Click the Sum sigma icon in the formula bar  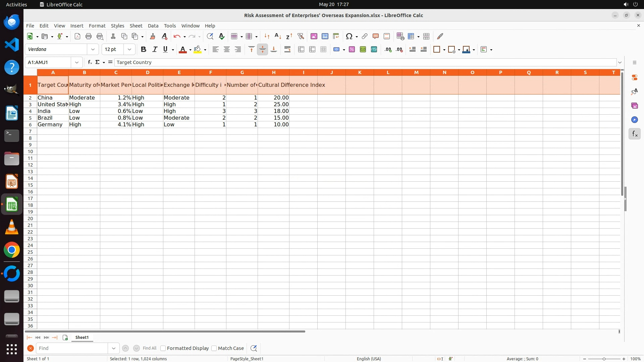[98, 62]
